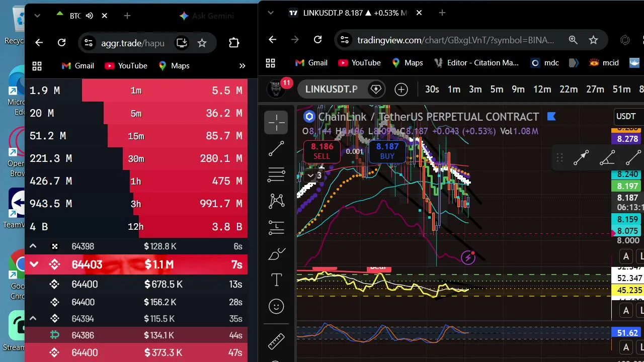This screenshot has height=362, width=644.
Task: Bookmark the aggr.trade page with star
Action: tap(202, 43)
